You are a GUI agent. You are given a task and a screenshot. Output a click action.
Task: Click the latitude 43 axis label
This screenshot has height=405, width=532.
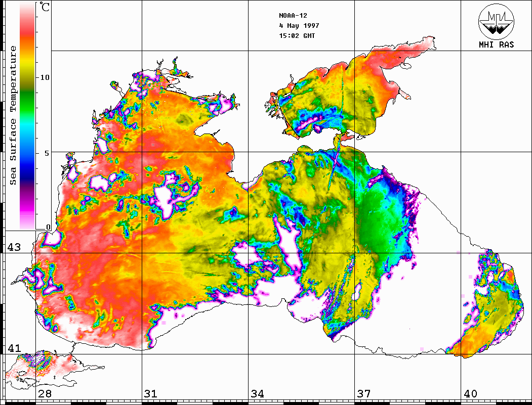[x=14, y=247]
